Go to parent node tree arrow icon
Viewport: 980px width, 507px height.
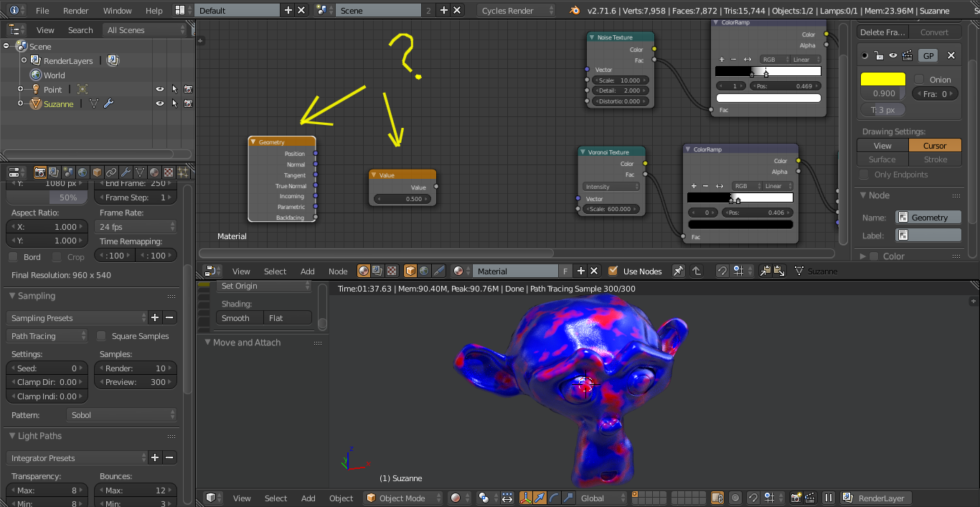pos(697,271)
